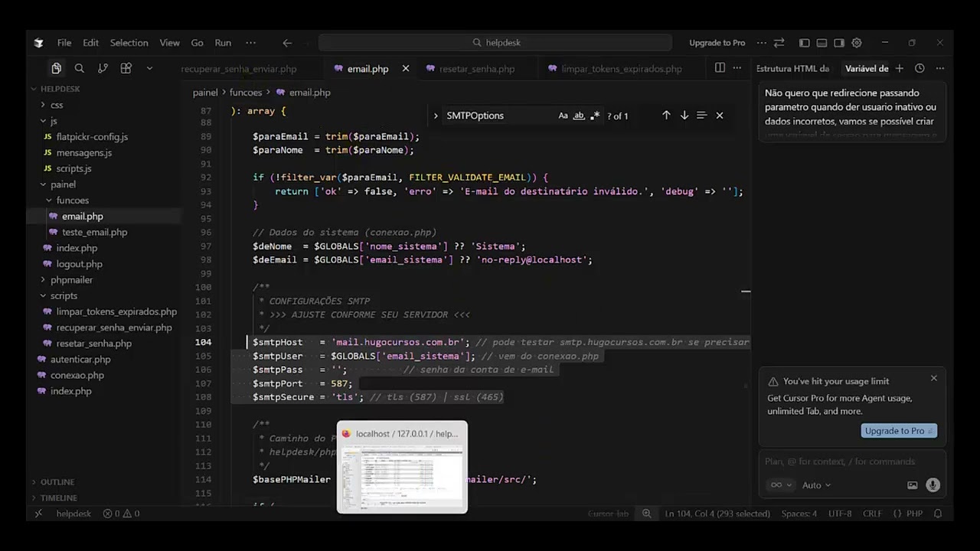
Task: Go to previous match arrow
Action: (x=666, y=116)
